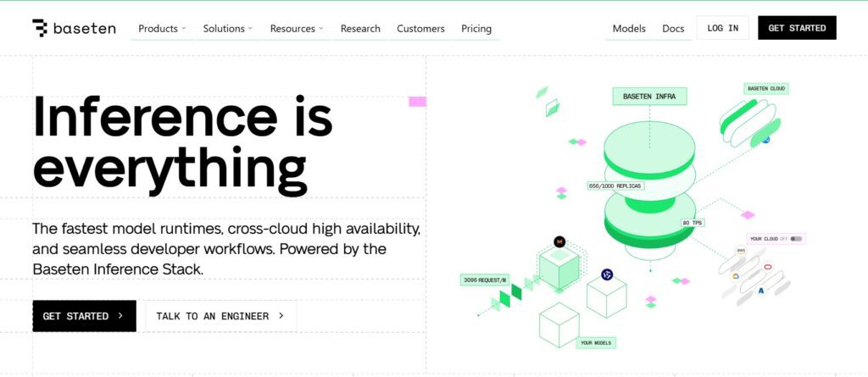Click the dark blue model icon above the cube
Screen dimensions: 868x377
(607, 274)
